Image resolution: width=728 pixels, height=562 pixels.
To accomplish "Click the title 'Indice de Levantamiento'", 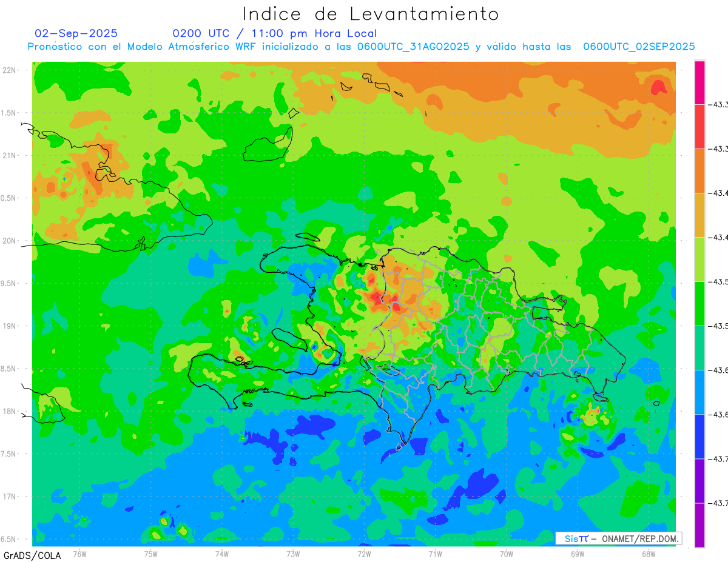I will [x=371, y=13].
